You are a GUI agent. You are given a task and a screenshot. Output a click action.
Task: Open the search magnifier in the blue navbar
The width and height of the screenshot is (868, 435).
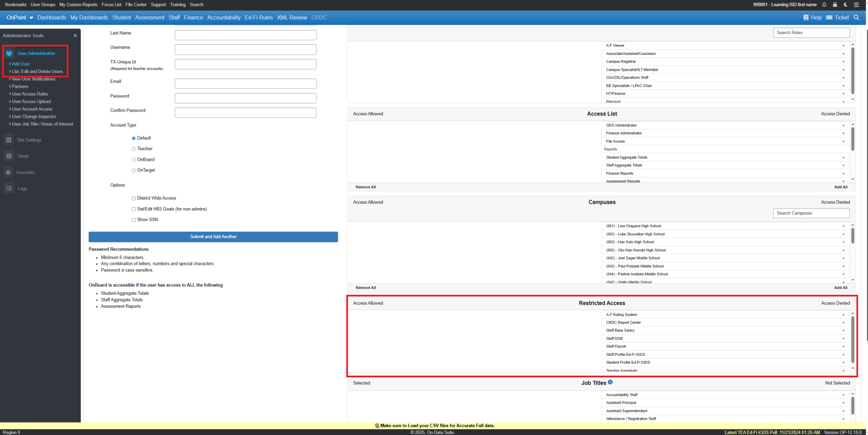pos(857,18)
